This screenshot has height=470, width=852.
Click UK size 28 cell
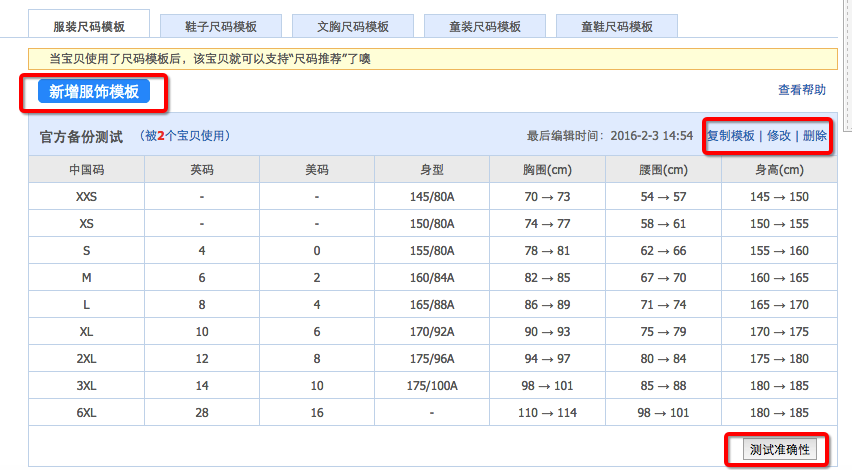tap(202, 412)
